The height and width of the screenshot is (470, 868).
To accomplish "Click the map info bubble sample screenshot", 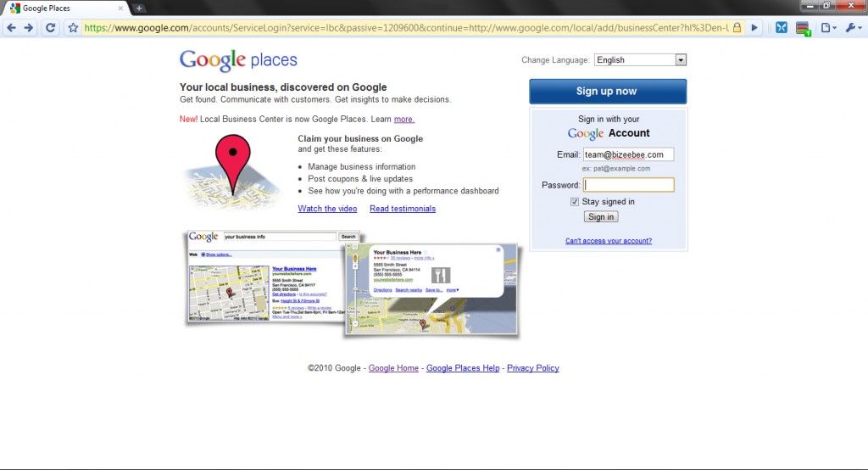I will [x=431, y=288].
